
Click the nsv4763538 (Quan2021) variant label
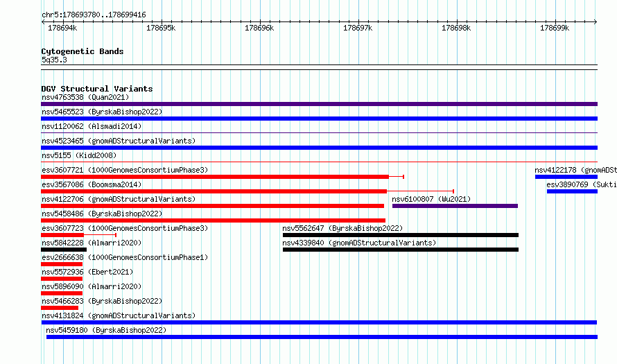pyautogui.click(x=85, y=97)
